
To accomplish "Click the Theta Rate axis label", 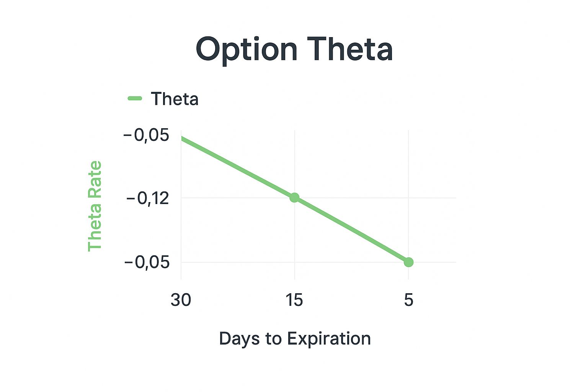I will pyautogui.click(x=95, y=206).
